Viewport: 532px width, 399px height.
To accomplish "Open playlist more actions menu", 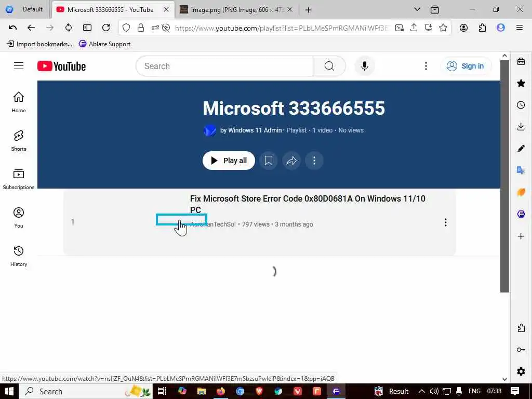I will click(x=314, y=161).
